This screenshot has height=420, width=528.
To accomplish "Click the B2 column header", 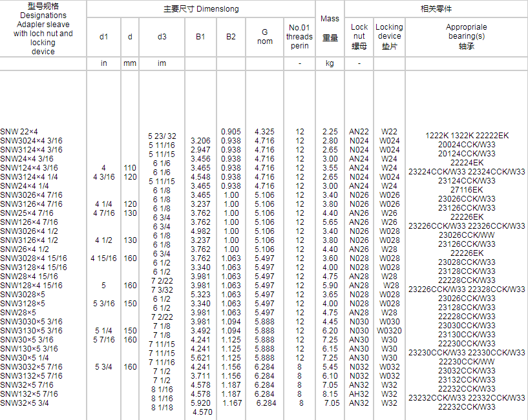I will tap(231, 37).
